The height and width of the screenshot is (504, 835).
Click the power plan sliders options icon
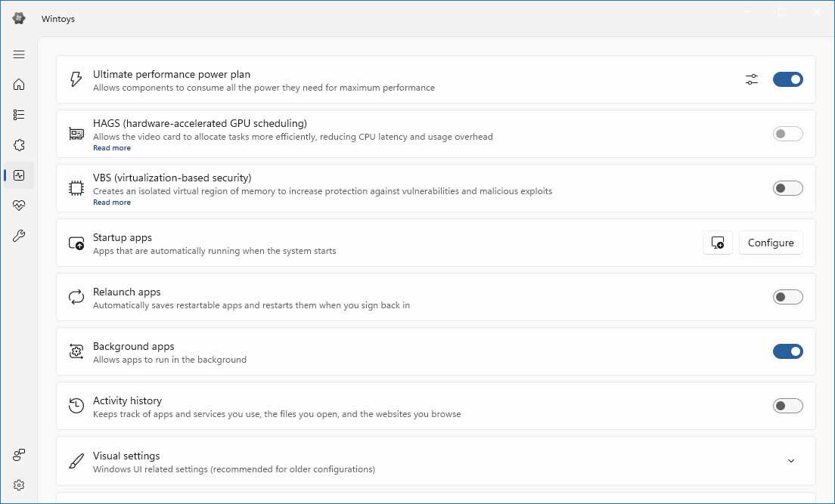(751, 79)
